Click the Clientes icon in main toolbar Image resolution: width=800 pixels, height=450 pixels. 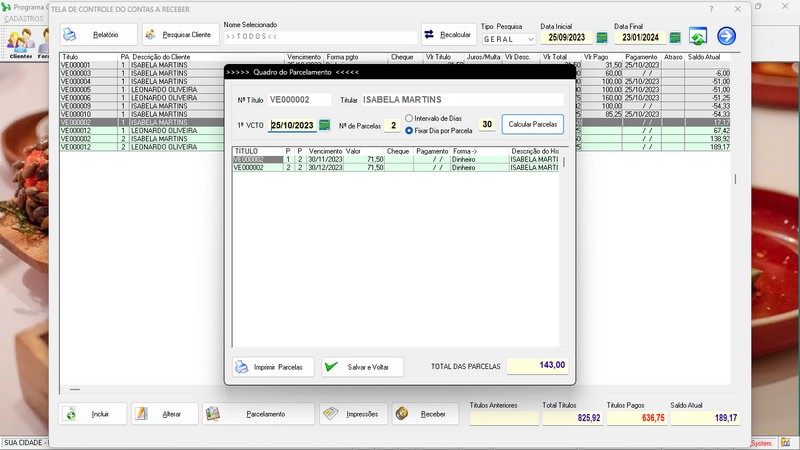coord(20,41)
